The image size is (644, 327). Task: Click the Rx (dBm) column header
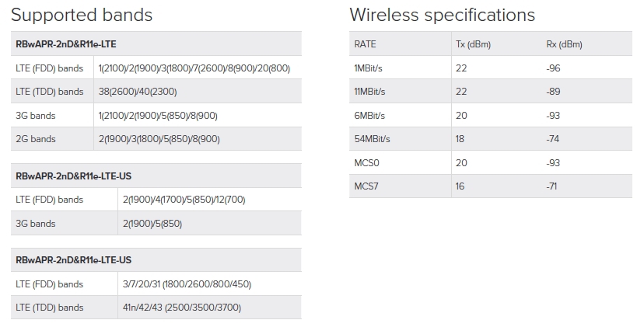563,44
